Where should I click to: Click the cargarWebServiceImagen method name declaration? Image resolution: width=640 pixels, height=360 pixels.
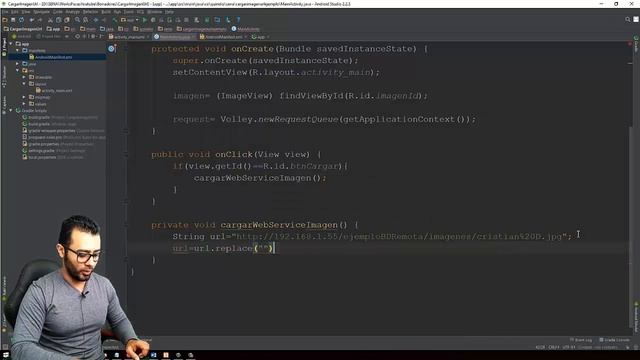coord(279,225)
